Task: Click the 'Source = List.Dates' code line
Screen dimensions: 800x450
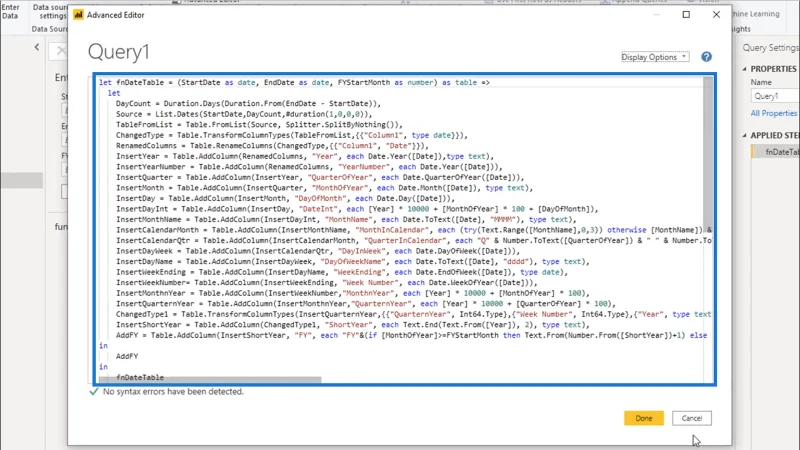Action: pyautogui.click(x=244, y=114)
